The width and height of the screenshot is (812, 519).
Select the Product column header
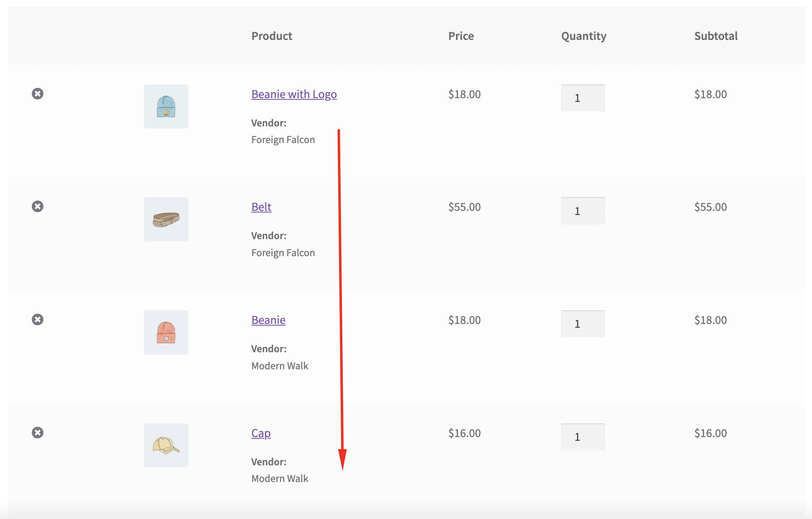272,36
